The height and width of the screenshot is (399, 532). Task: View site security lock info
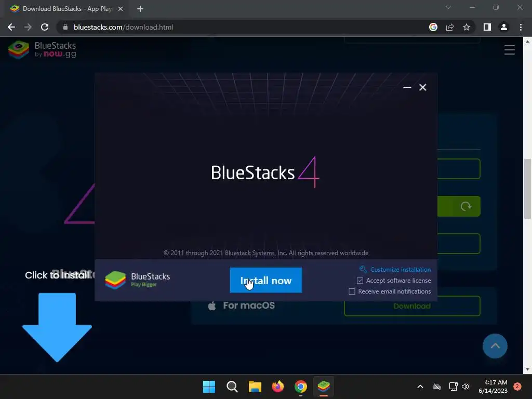pos(65,27)
